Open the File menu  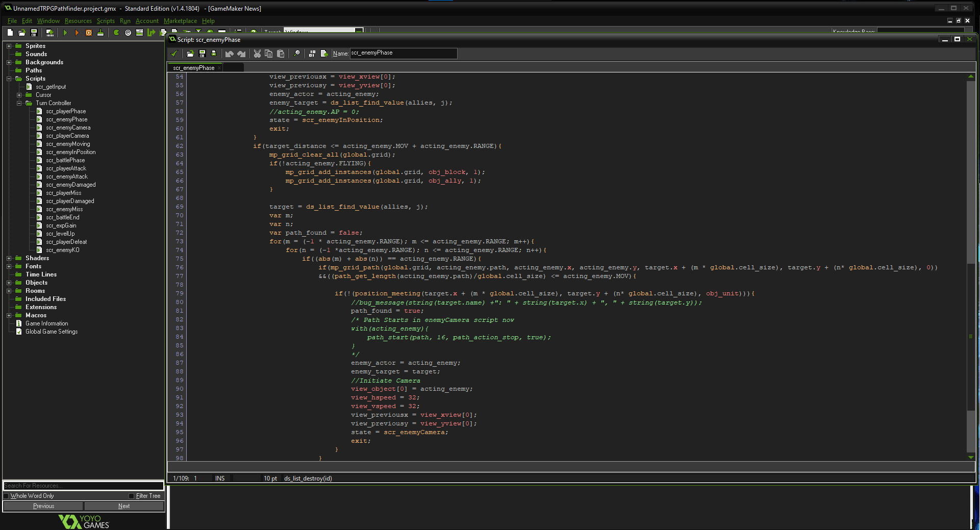12,21
